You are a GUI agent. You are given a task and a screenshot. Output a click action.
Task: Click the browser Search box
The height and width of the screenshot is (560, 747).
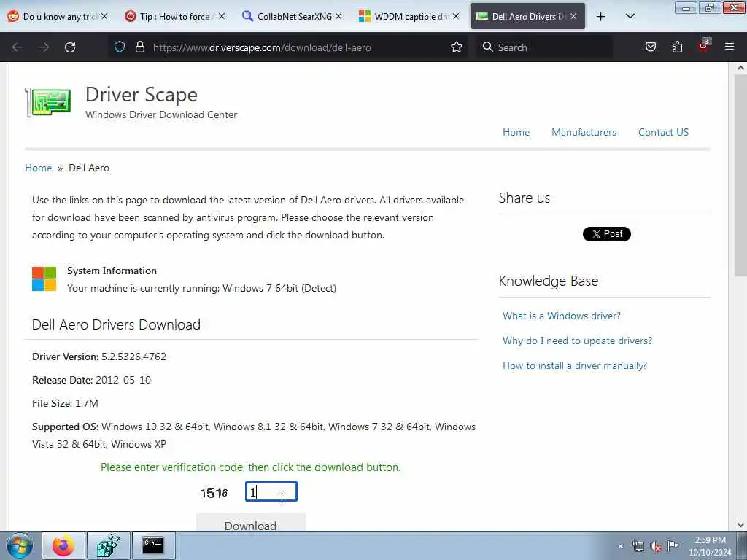click(546, 47)
